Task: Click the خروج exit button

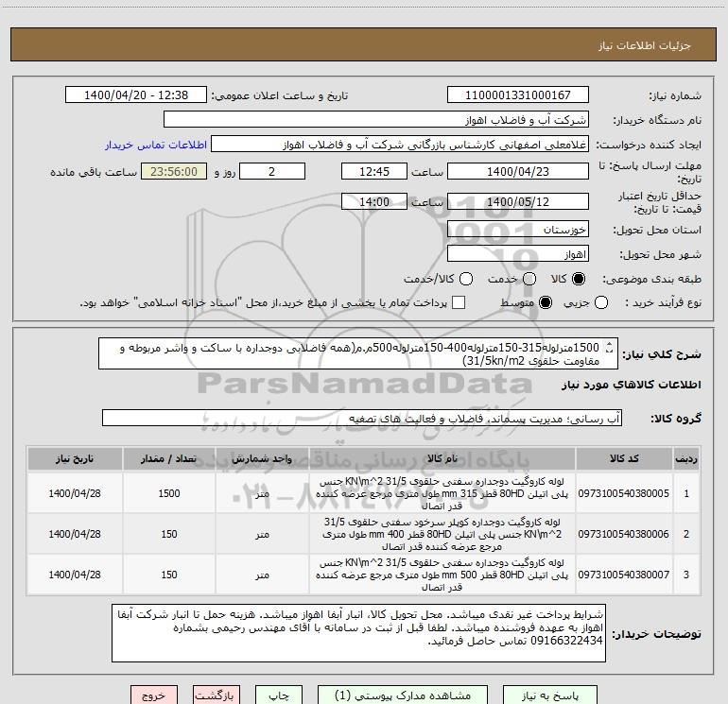Action: [x=154, y=695]
